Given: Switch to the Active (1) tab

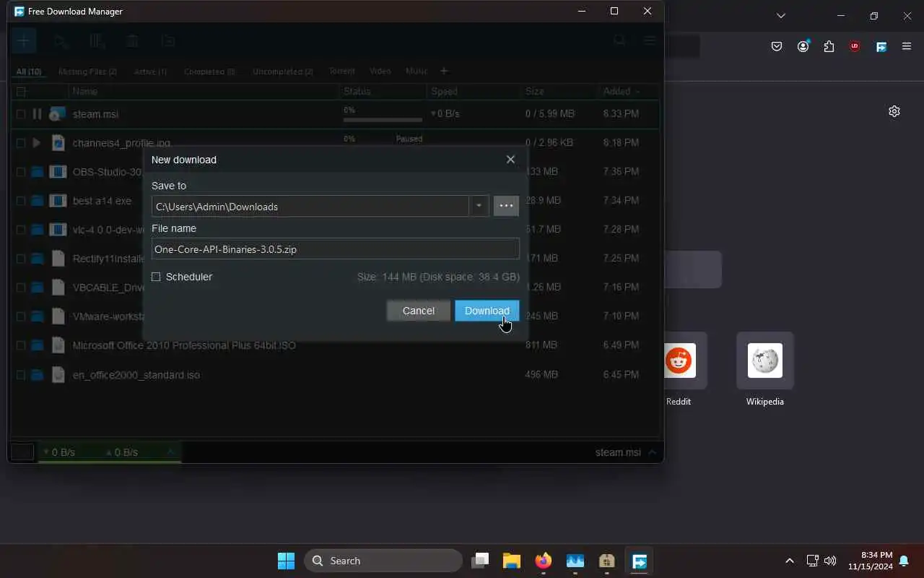Looking at the screenshot, I should [150, 72].
